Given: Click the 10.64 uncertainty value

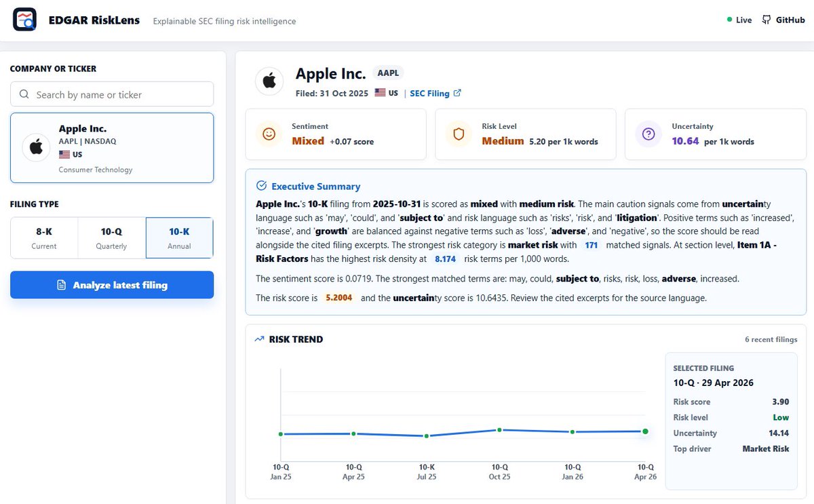Looking at the screenshot, I should click(x=685, y=141).
